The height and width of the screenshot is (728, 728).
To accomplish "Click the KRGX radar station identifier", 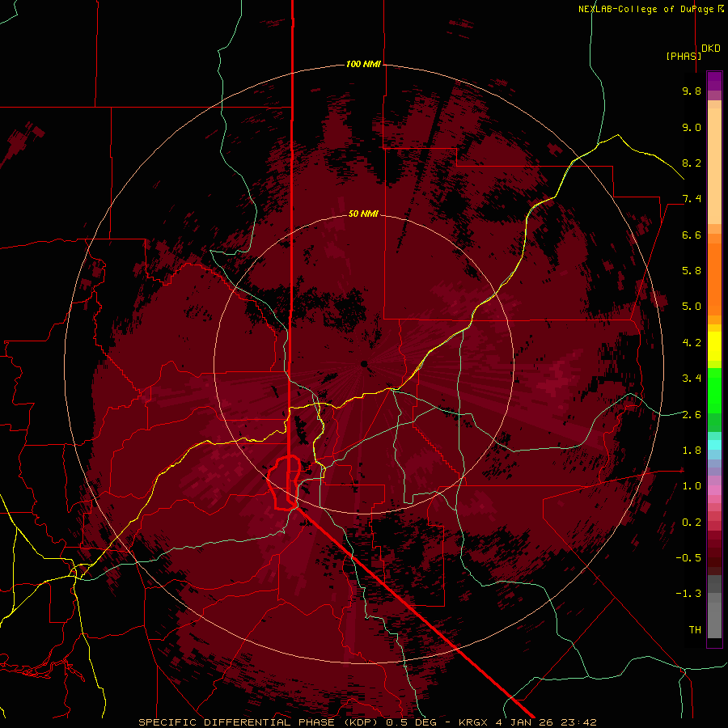I will point(474,722).
